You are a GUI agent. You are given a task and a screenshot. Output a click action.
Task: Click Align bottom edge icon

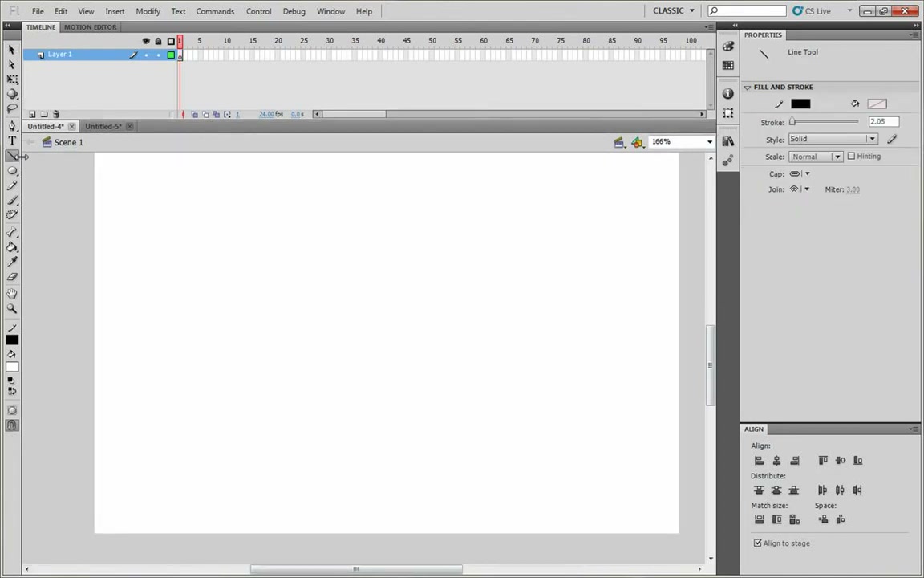coord(858,461)
